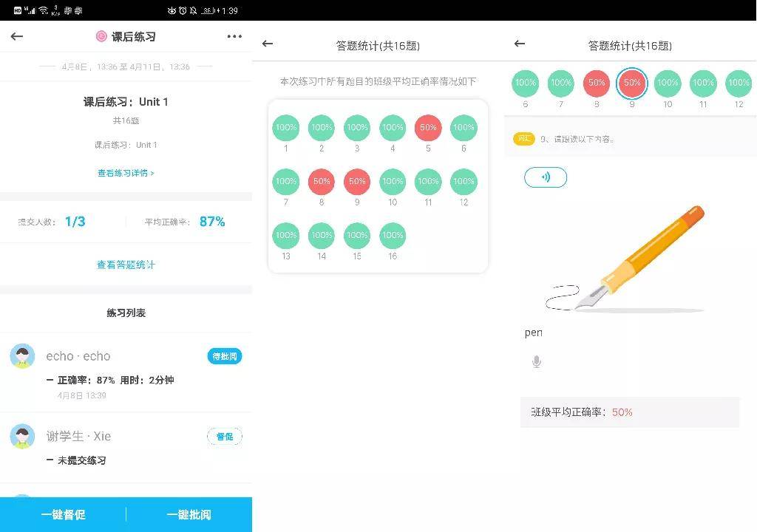
Task: Play the audio for question 9
Action: coord(546,177)
